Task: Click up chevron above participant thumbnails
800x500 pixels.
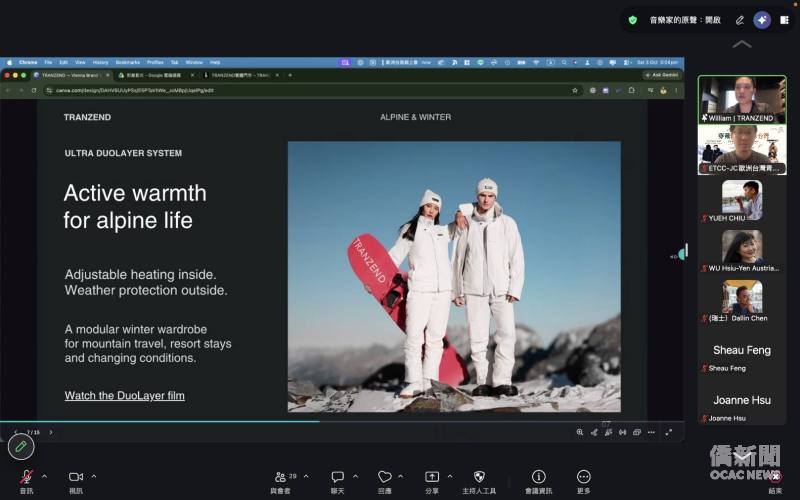Action: [742, 44]
